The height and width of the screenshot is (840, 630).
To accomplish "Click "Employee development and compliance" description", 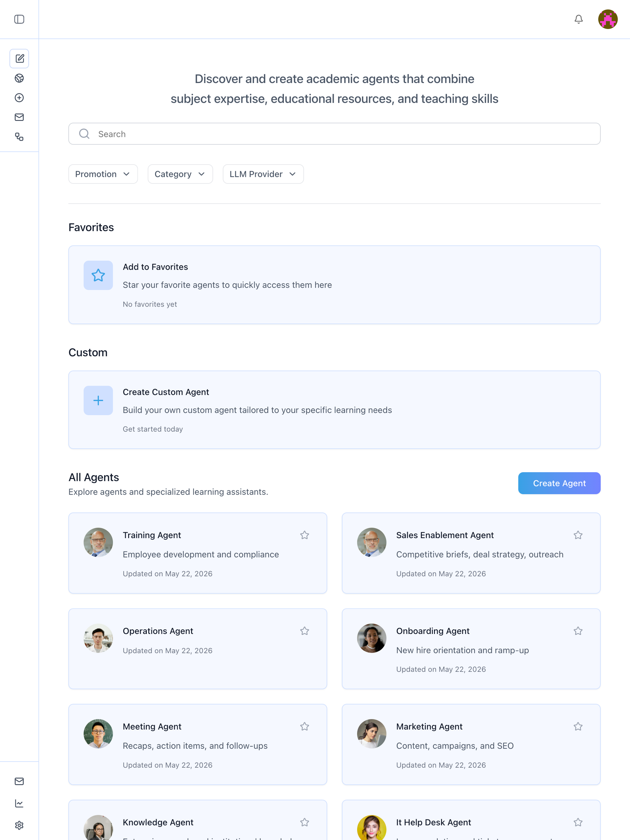I will [x=201, y=554].
